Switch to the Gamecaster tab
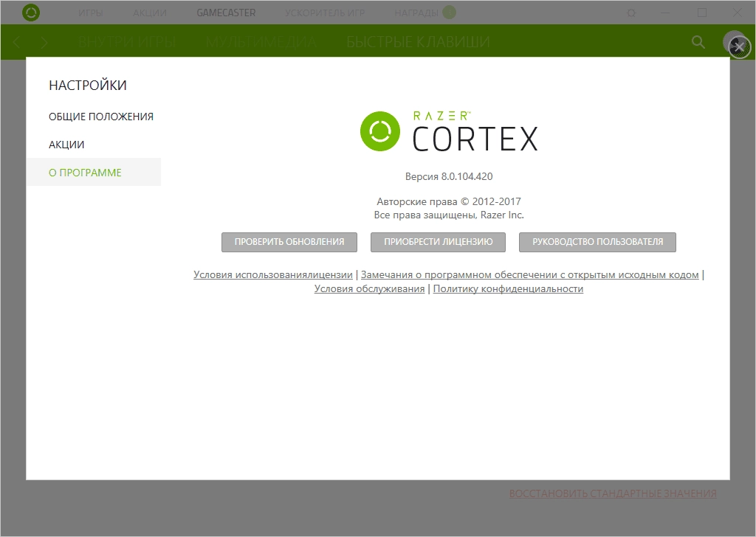The image size is (756, 537). point(226,13)
